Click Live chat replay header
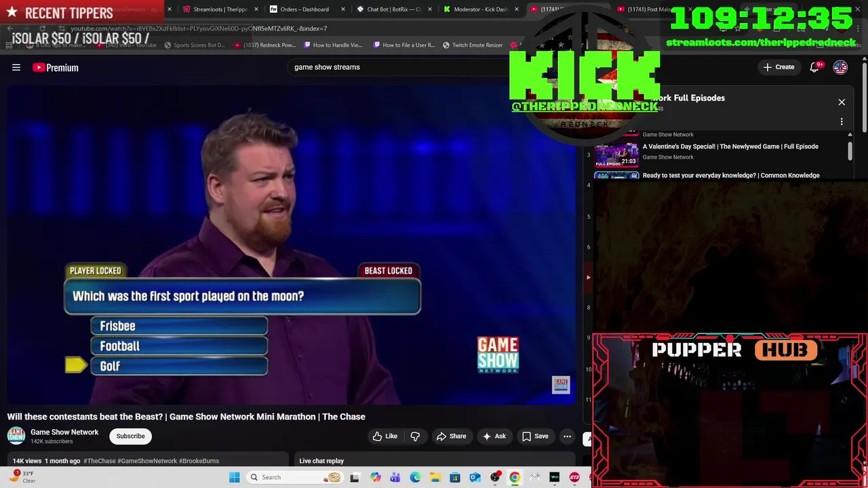Screen dimensions: 868x488 coord(321,461)
